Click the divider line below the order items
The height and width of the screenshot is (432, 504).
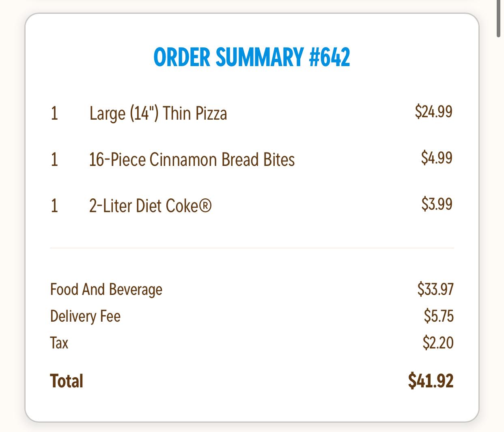click(x=252, y=247)
